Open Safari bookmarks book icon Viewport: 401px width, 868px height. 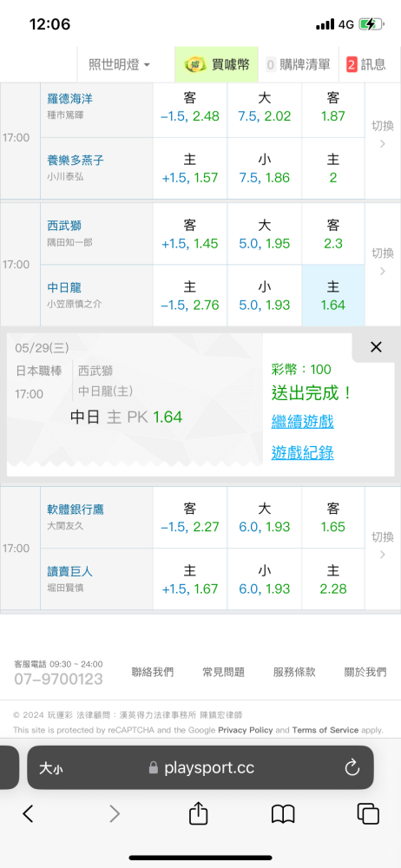282,814
